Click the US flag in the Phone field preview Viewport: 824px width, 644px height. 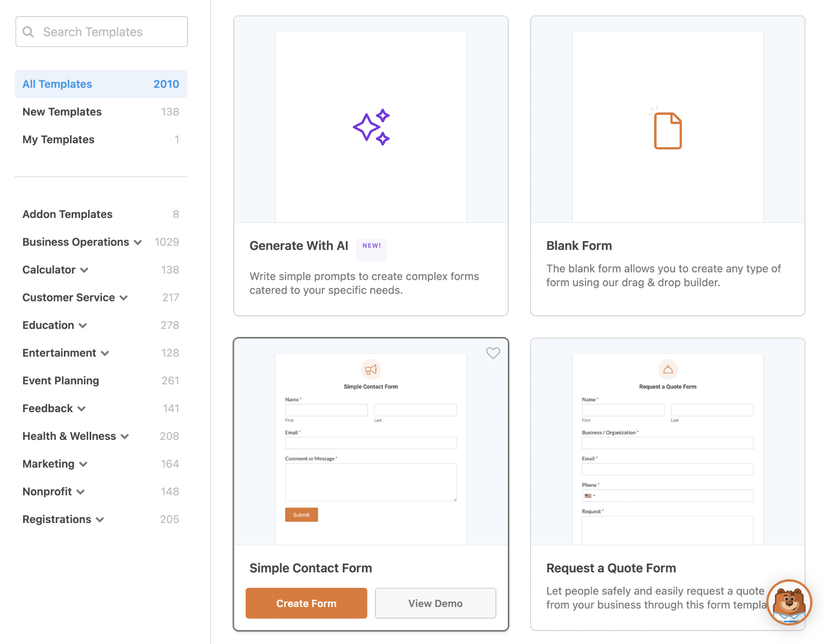[x=588, y=496]
